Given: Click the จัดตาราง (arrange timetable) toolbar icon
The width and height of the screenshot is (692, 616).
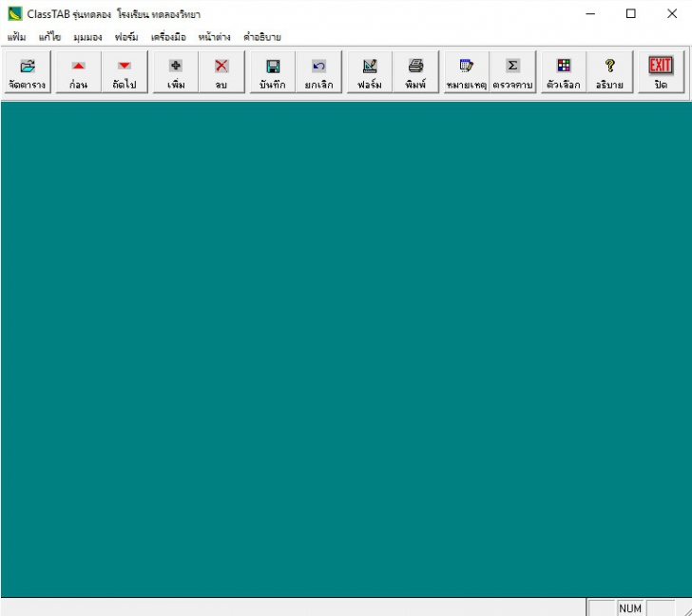Looking at the screenshot, I should click(27, 72).
